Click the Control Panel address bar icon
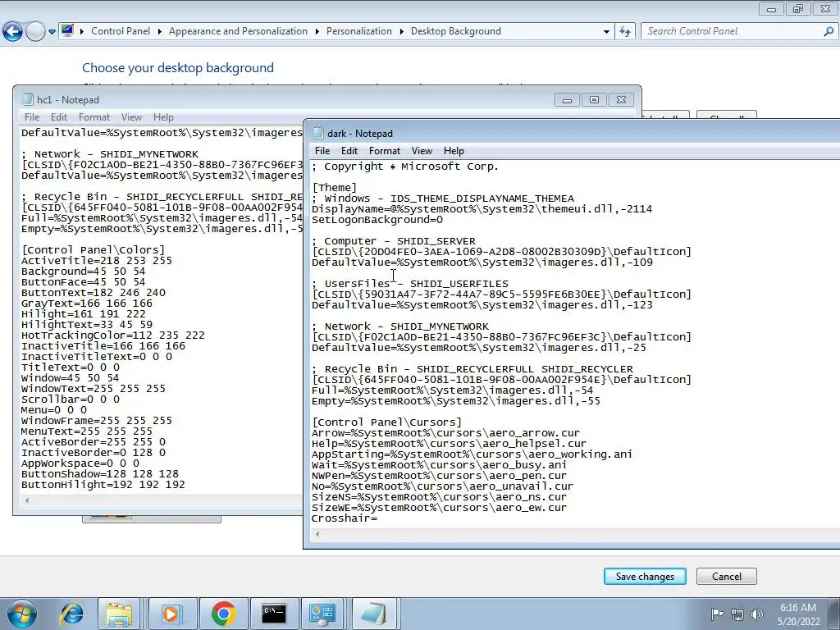Viewport: 840px width, 630px height. 67,30
